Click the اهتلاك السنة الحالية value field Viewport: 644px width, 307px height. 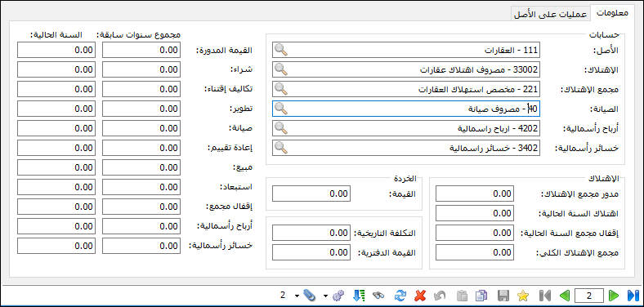(474, 213)
